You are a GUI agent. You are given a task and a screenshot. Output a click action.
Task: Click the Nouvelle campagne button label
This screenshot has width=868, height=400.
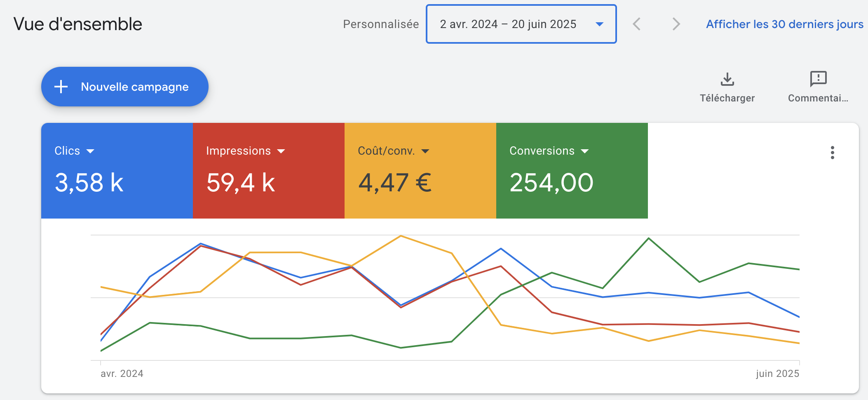click(134, 87)
